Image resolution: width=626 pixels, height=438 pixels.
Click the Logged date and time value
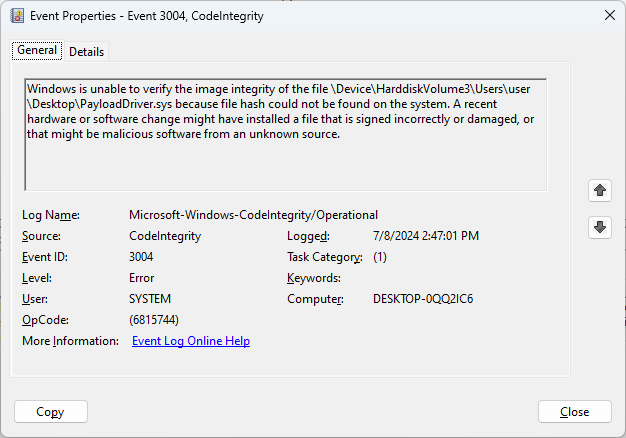click(425, 236)
